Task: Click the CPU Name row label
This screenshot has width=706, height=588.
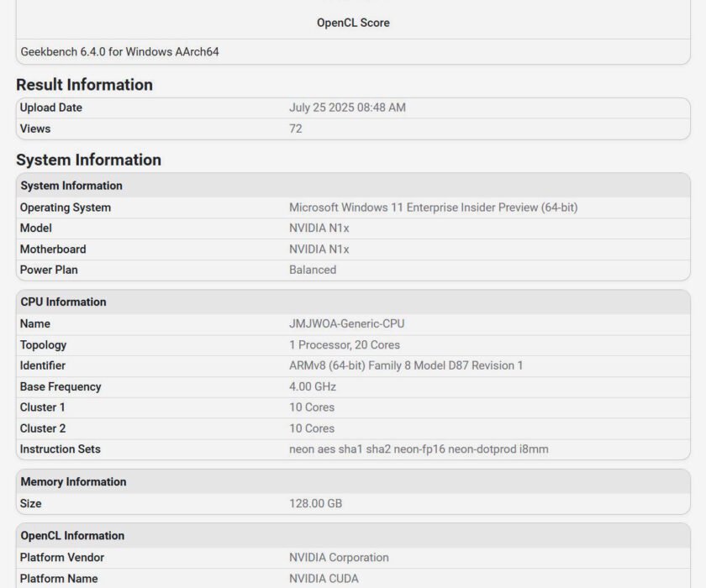Action: tap(35, 324)
